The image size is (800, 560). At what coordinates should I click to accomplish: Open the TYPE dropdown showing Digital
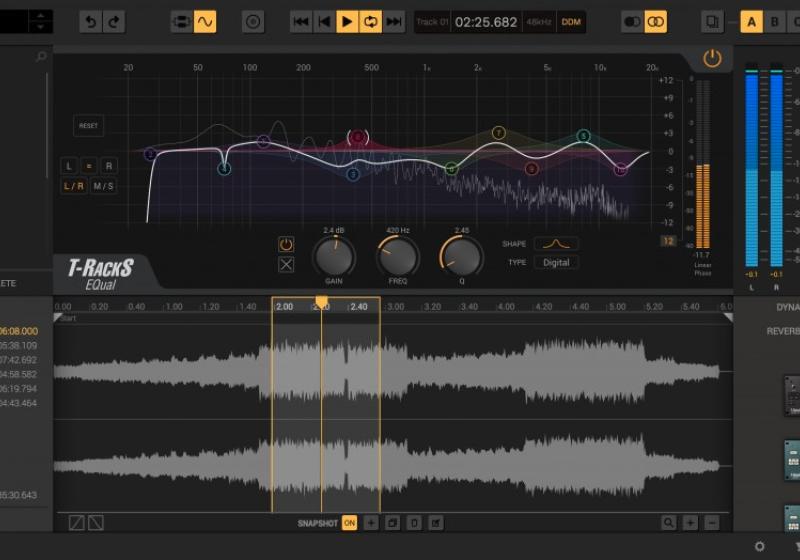click(x=556, y=262)
